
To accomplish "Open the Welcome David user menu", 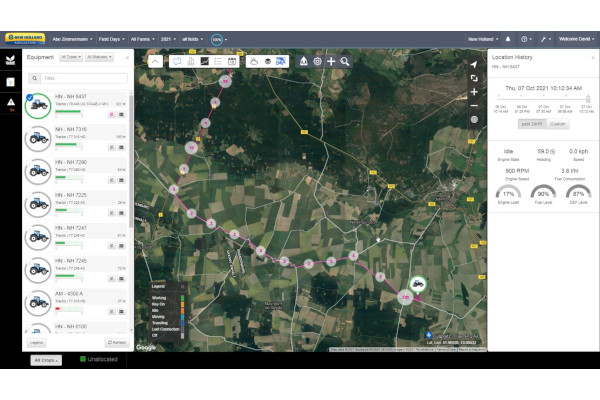I will click(x=576, y=39).
